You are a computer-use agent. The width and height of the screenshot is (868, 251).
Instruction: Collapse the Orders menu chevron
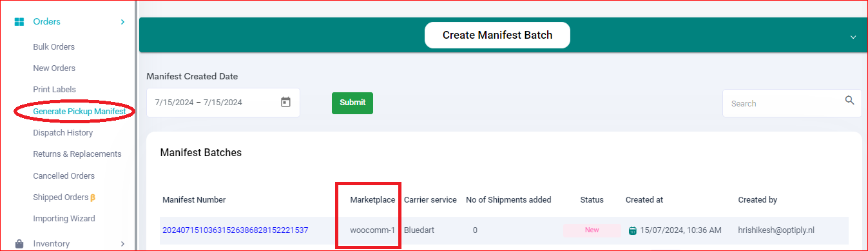coord(122,22)
